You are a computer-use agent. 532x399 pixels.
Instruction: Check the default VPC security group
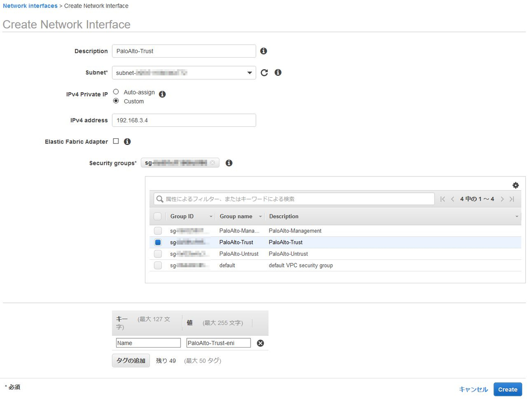pyautogui.click(x=158, y=266)
